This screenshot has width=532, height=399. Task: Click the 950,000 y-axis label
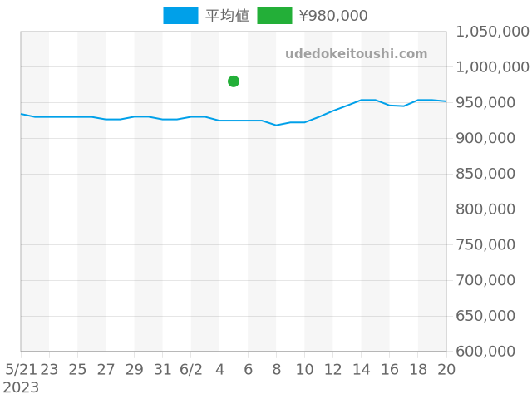click(x=492, y=103)
